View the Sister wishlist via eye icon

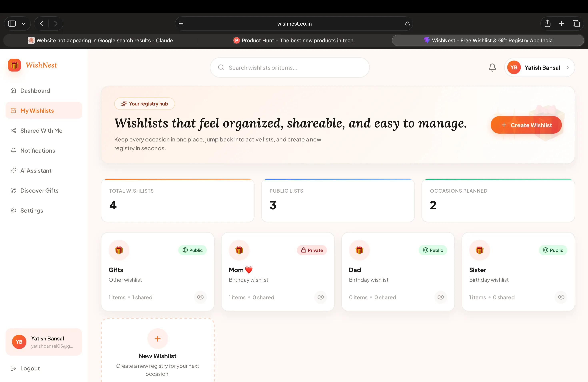tap(561, 297)
